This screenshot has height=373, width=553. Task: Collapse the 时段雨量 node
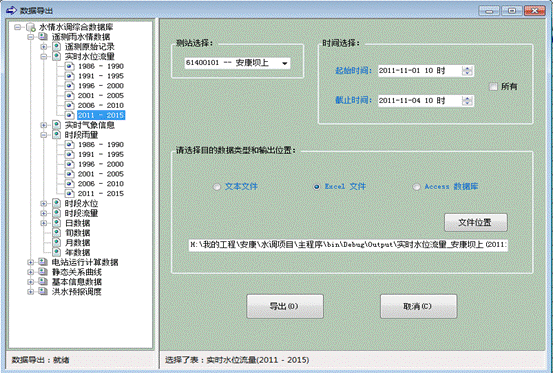(x=43, y=135)
